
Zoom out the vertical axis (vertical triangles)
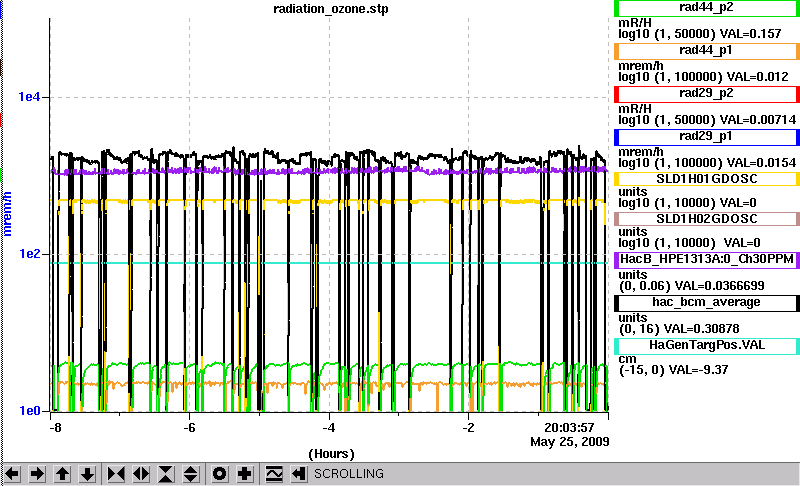click(191, 474)
